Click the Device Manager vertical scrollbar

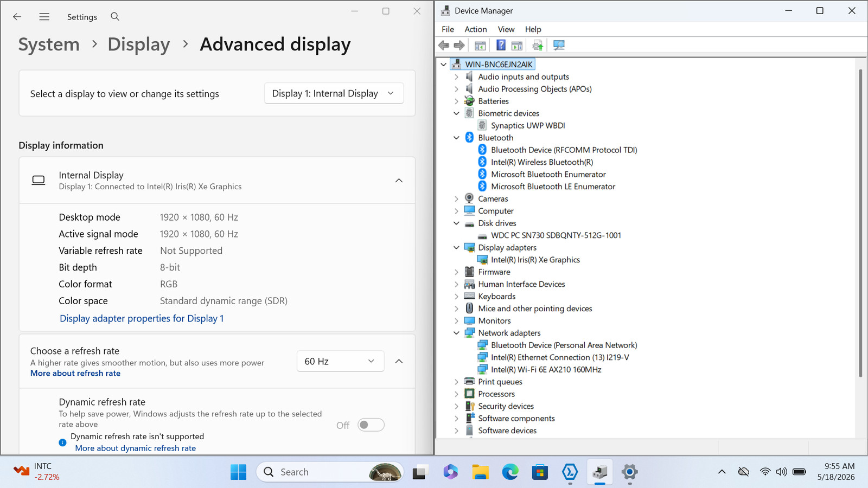860,222
